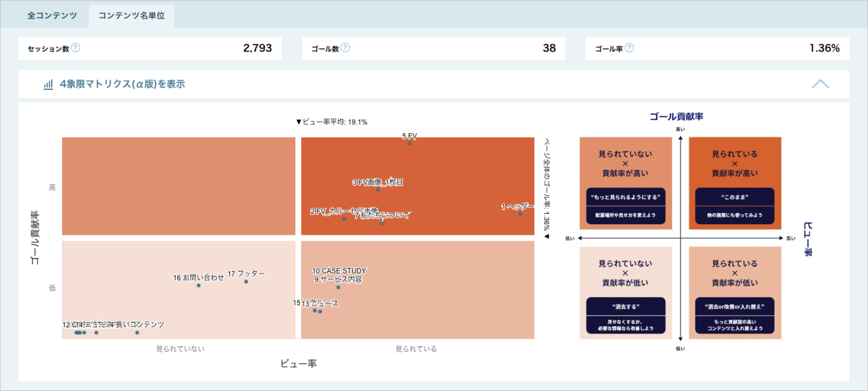
Task: Click the 9 サービス内容 data point
Action: [x=338, y=287]
